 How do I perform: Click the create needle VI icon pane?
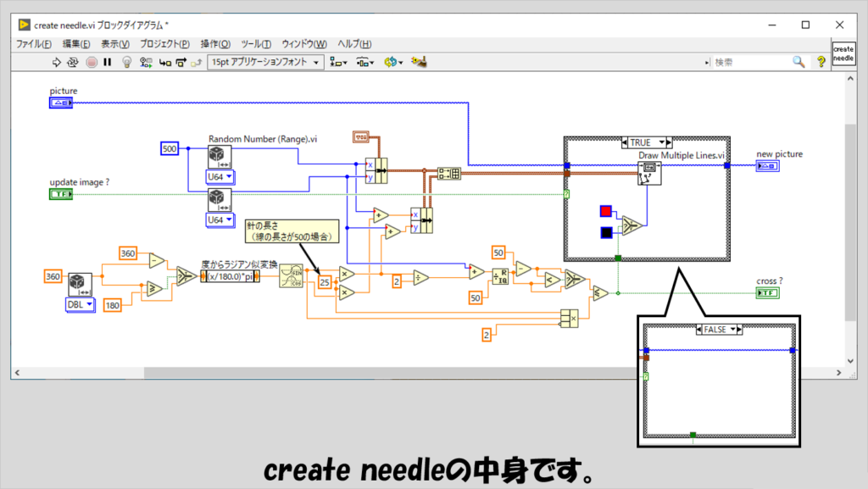click(843, 53)
